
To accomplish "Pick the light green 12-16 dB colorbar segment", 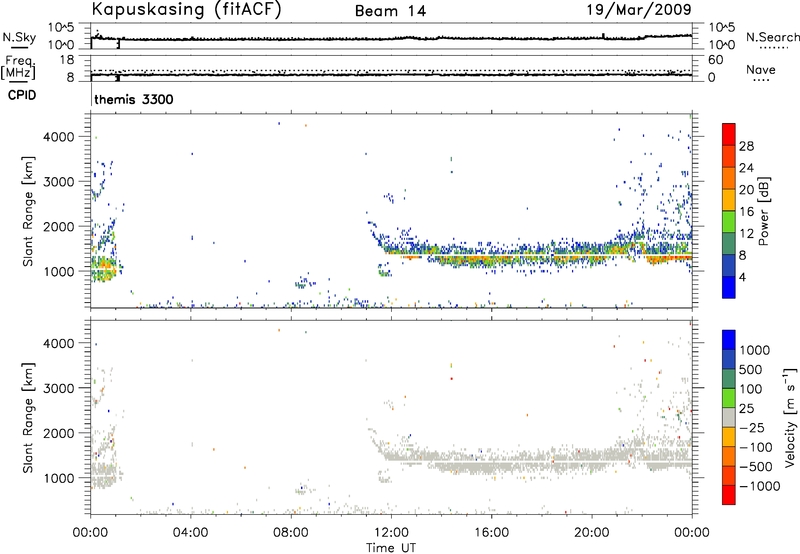I will coord(729,223).
